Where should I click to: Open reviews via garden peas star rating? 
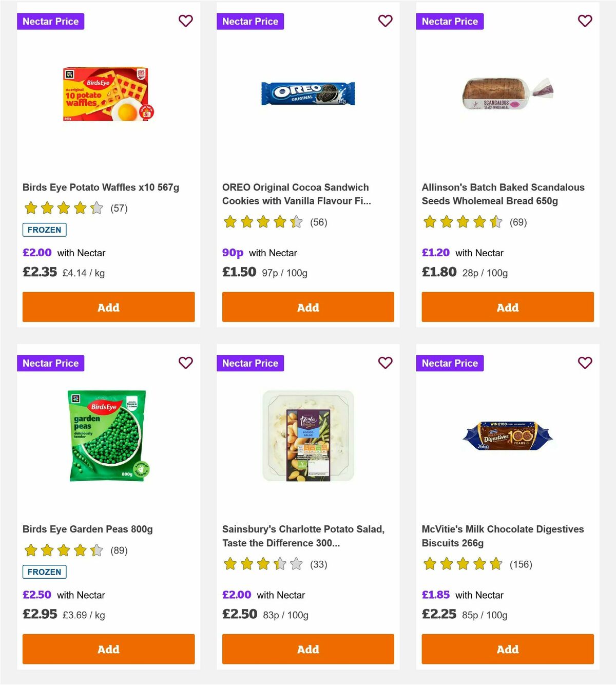tap(62, 550)
